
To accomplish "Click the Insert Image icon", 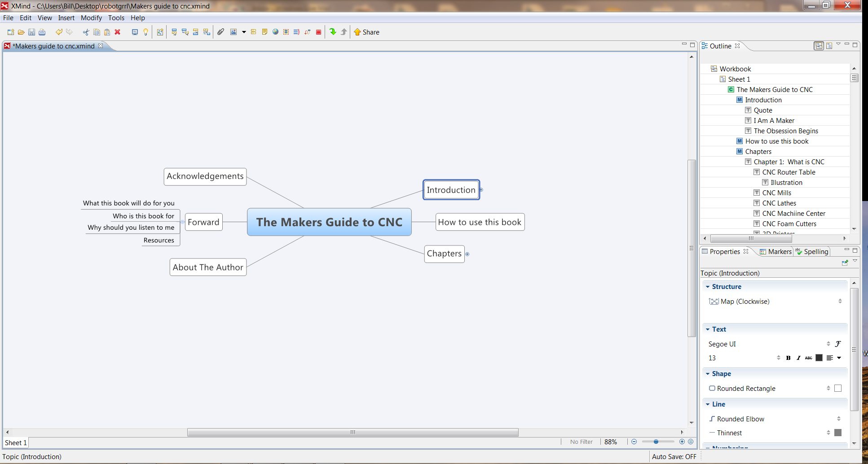I will [234, 32].
